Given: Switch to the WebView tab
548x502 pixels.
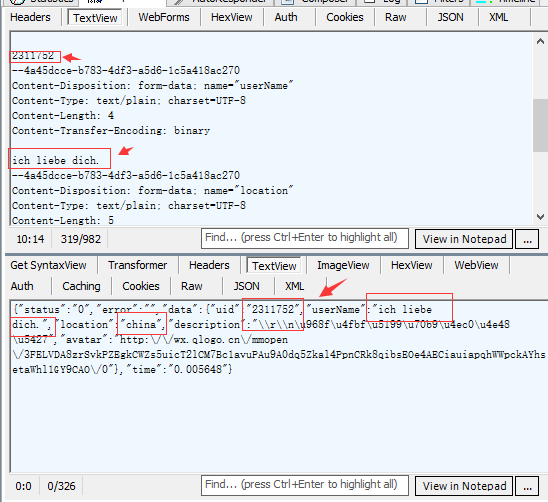Looking at the screenshot, I should [476, 265].
